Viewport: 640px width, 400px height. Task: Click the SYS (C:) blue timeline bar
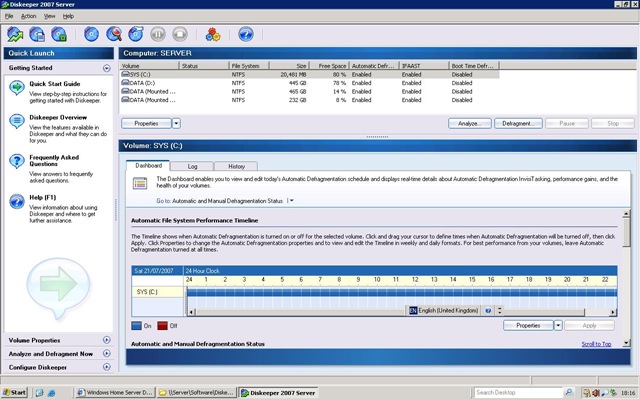coord(402,292)
